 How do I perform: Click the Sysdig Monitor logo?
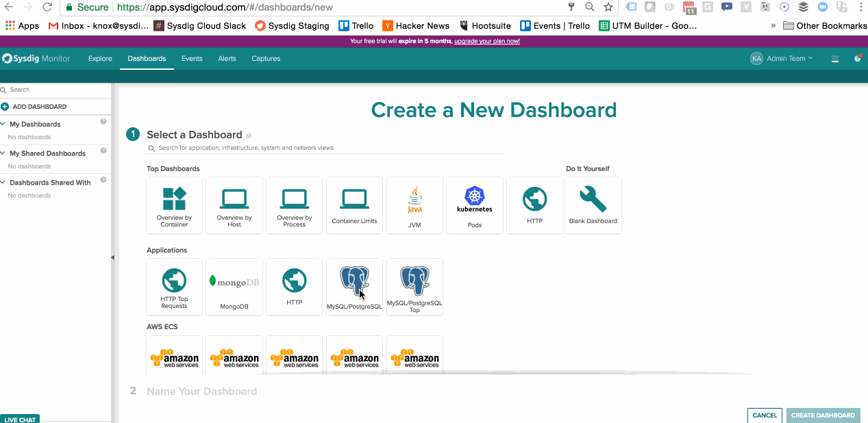36,58
